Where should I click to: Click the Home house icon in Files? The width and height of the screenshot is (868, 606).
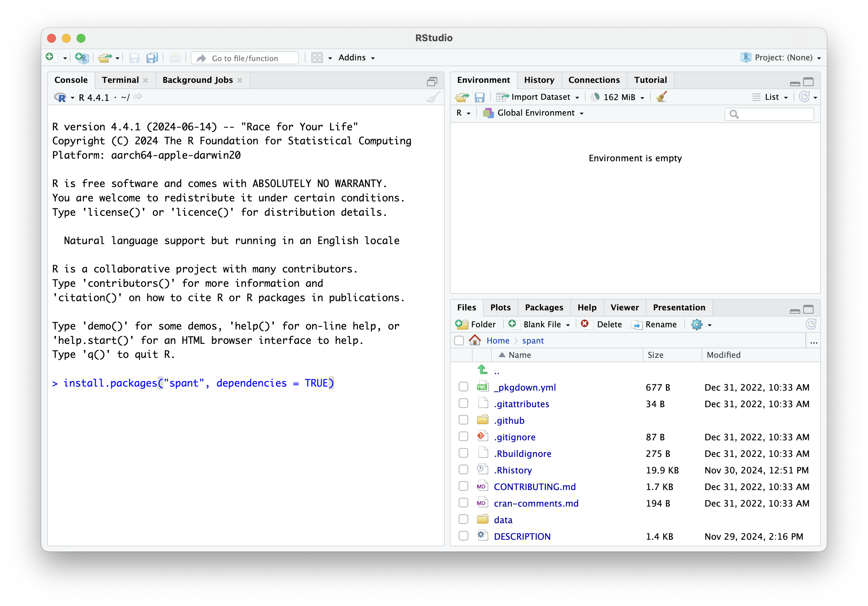click(x=475, y=340)
